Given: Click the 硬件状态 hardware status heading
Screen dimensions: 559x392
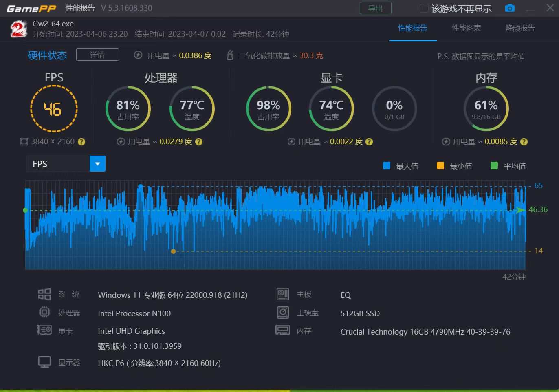Looking at the screenshot, I should pyautogui.click(x=47, y=55).
